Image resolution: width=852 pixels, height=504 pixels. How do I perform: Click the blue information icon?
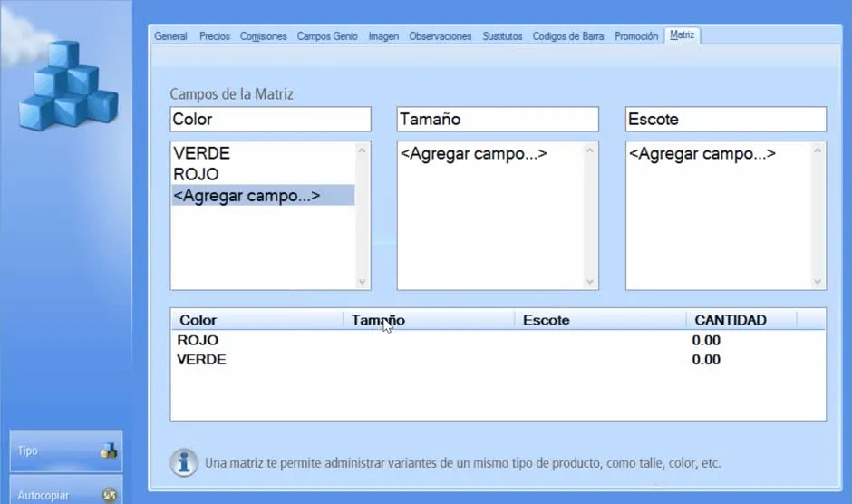[x=184, y=462]
